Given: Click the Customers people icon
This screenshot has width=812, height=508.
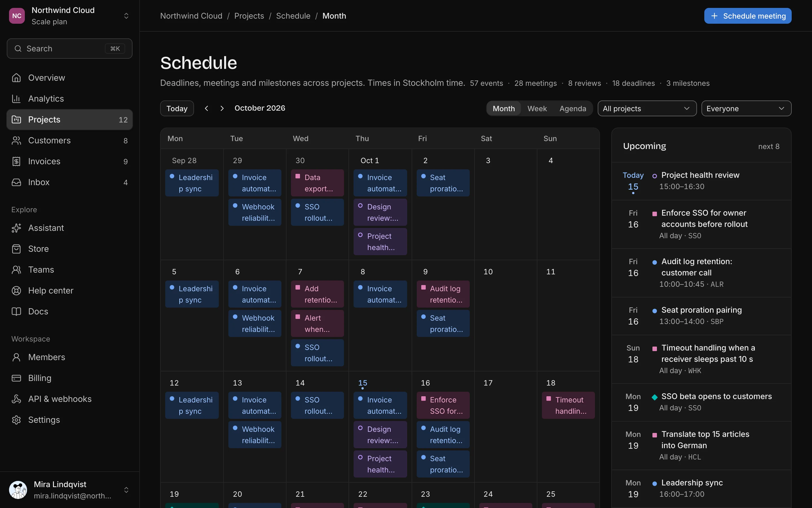Looking at the screenshot, I should click(x=16, y=141).
